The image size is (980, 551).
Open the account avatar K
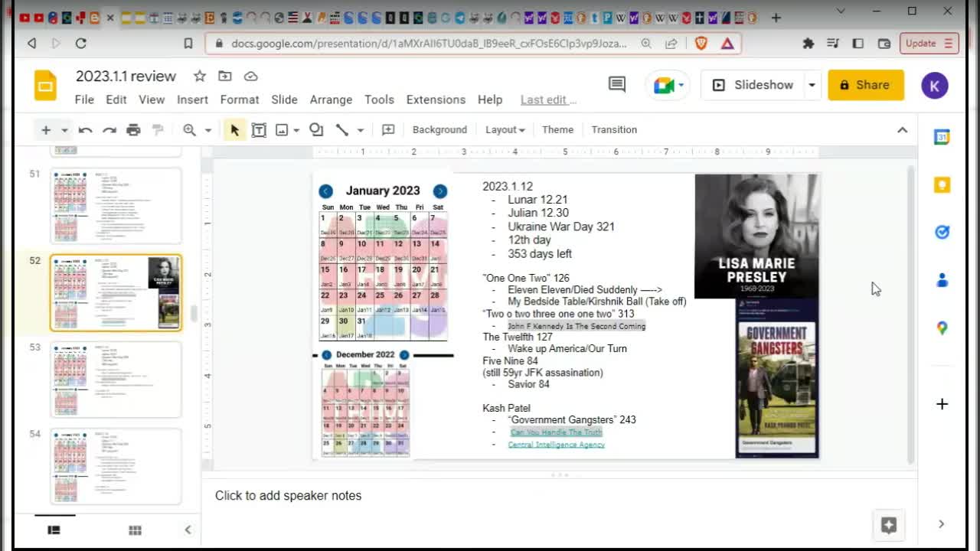[934, 85]
